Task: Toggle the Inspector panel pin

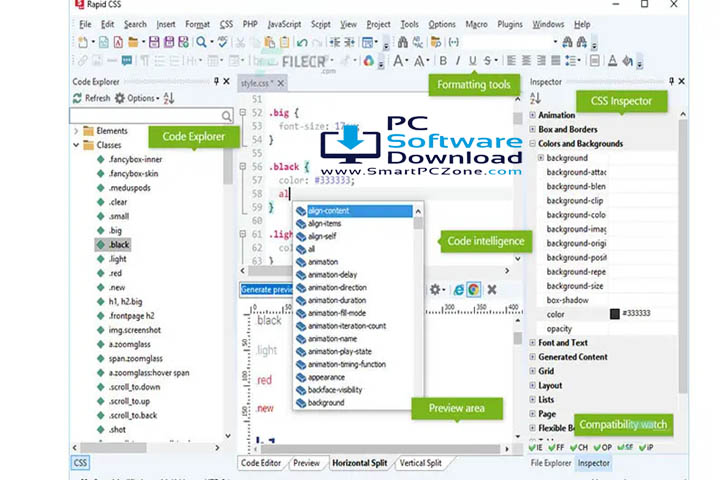Action: [x=671, y=81]
